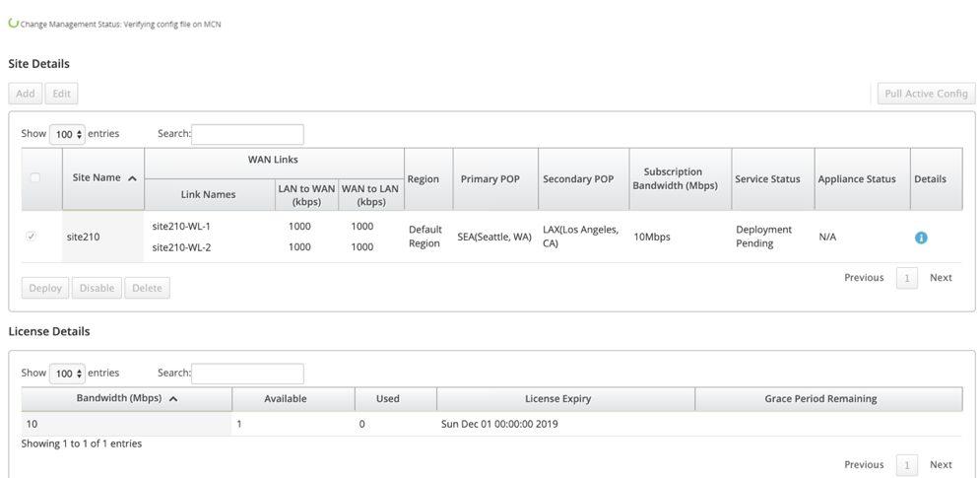Click the 10Mbps subscription bandwidth cell

[652, 238]
